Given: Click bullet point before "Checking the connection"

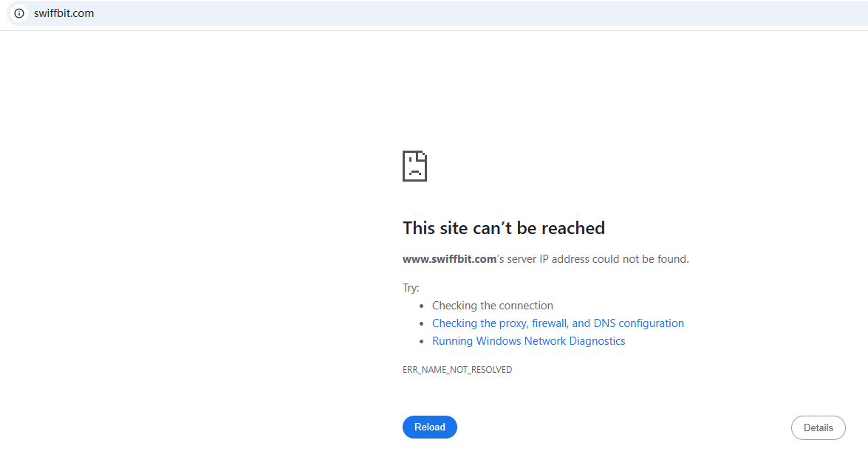Looking at the screenshot, I should 421,306.
